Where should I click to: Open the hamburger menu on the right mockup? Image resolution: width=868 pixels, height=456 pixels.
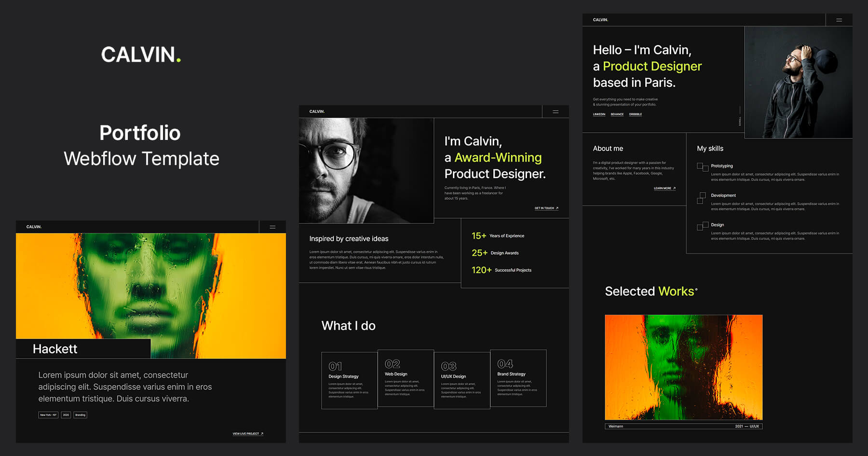[839, 19]
